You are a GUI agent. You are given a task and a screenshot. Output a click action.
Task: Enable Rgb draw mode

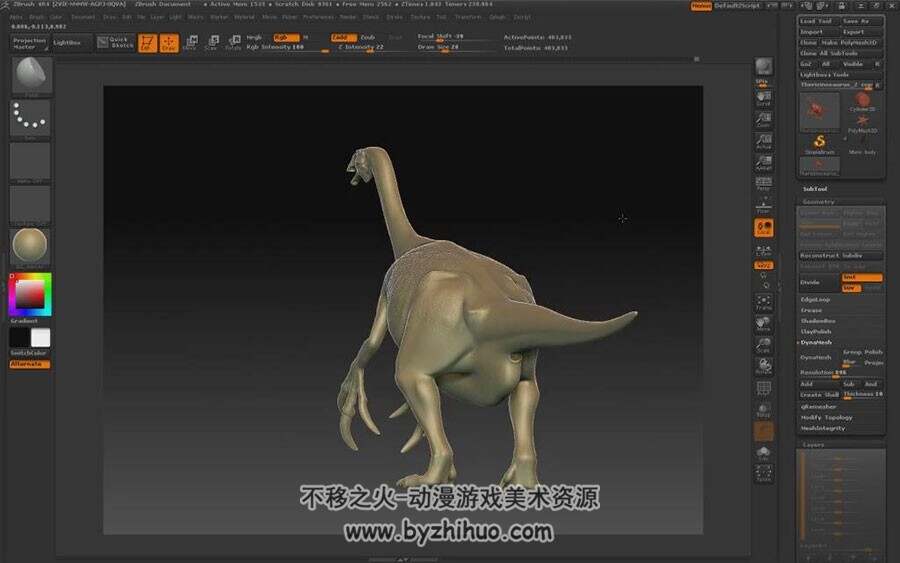pos(286,37)
